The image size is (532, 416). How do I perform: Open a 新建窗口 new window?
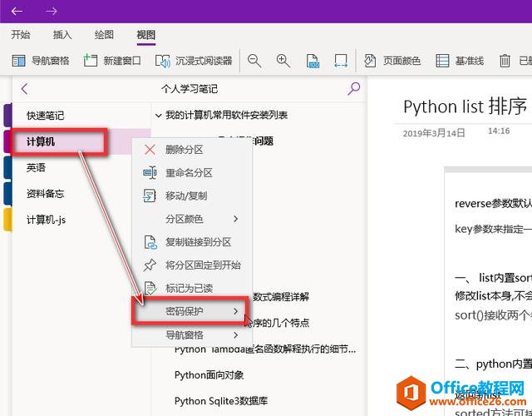tap(112, 61)
